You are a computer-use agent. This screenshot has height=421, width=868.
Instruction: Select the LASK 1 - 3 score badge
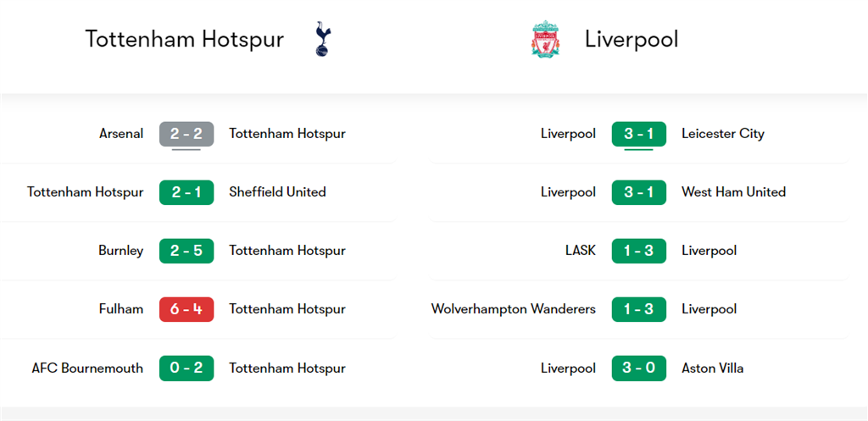(x=639, y=252)
